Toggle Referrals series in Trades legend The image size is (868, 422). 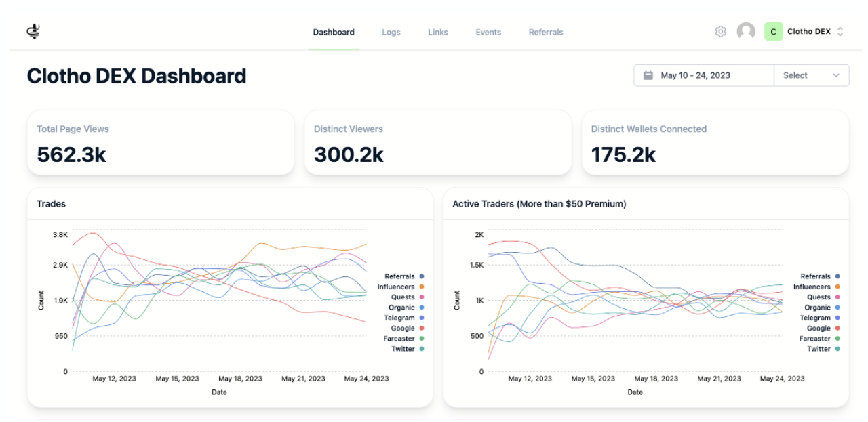pos(404,276)
